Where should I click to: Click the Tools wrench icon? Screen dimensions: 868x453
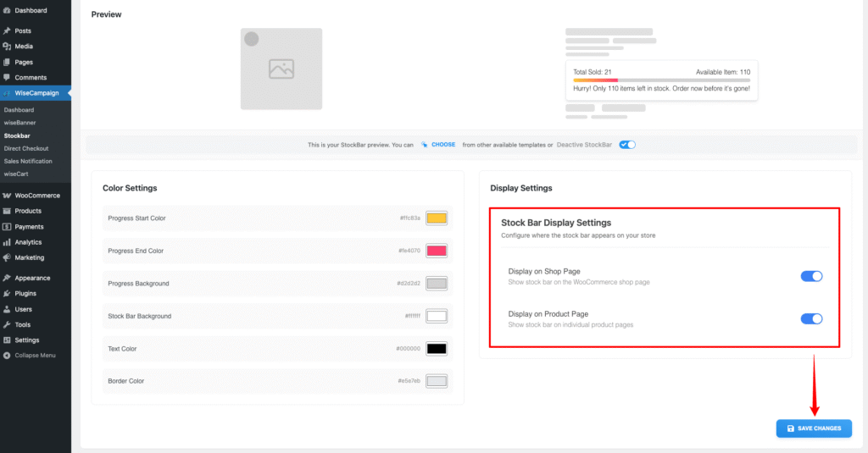coord(7,324)
